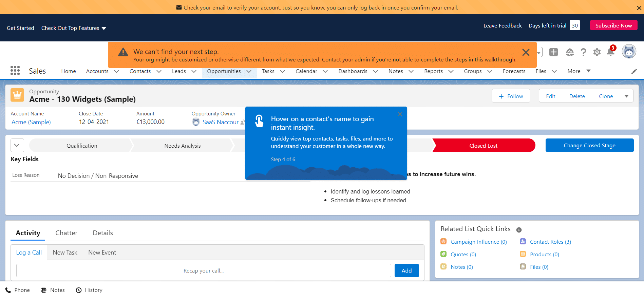Focus the Recap your call input
The height and width of the screenshot is (298, 644).
[x=204, y=271]
